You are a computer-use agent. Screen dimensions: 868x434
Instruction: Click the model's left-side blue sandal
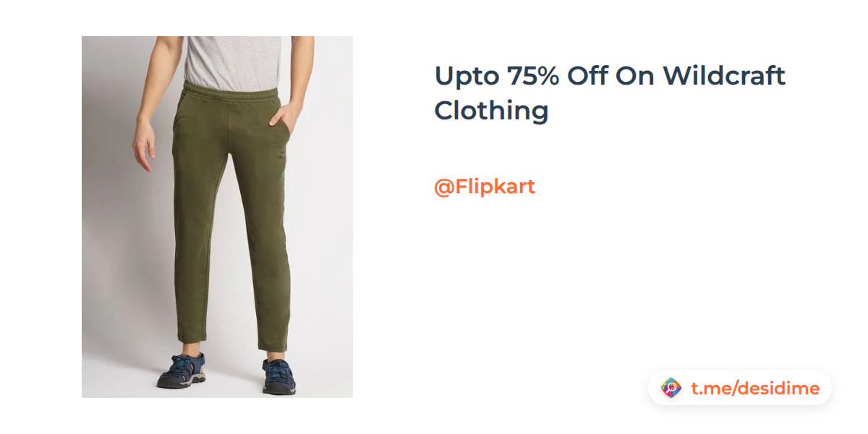click(x=182, y=370)
